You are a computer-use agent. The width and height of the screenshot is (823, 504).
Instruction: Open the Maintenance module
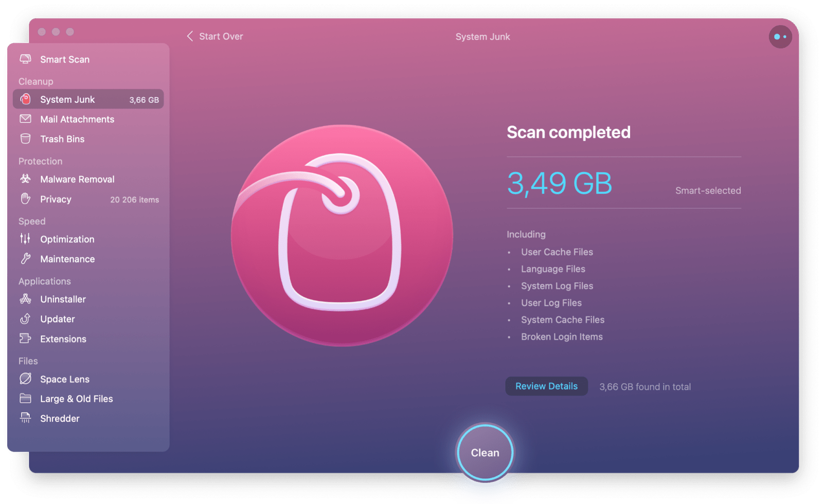88,259
